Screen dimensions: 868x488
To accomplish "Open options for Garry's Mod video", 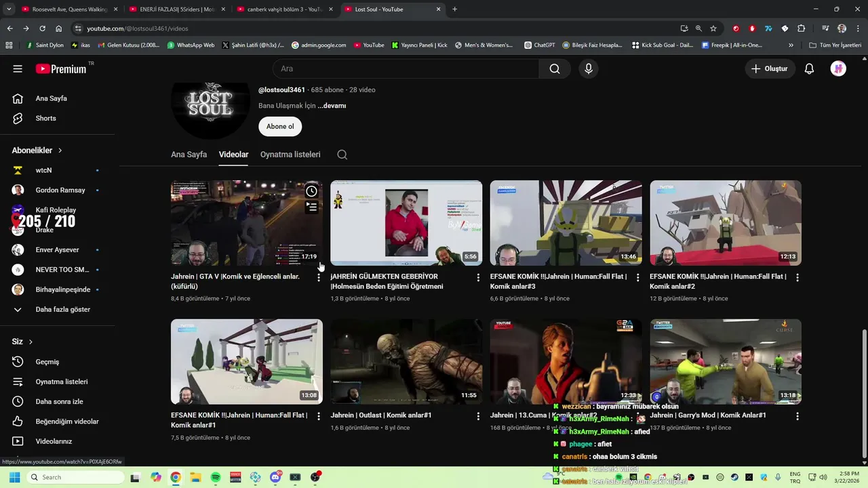I will (x=797, y=416).
